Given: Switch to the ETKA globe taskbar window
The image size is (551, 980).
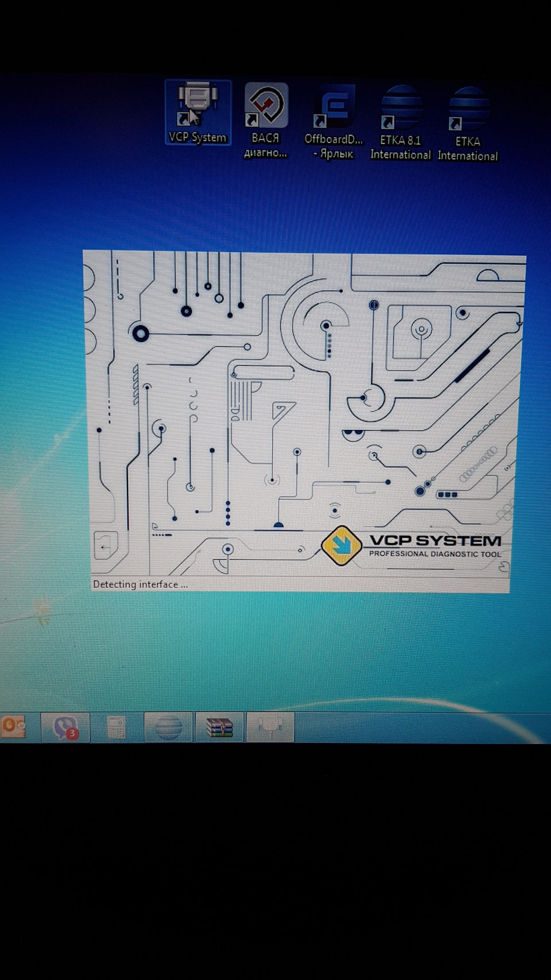Looking at the screenshot, I should tap(168, 728).
